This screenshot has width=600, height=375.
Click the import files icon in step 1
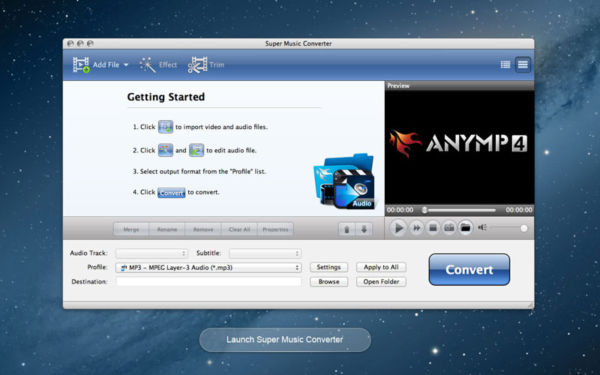(165, 127)
